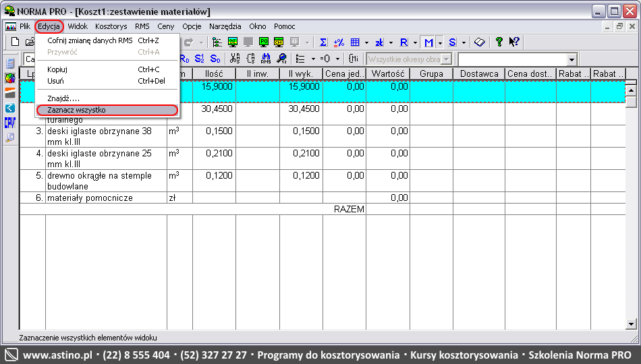
Task: Click the tape measure sidebar icon
Action: coord(10,138)
